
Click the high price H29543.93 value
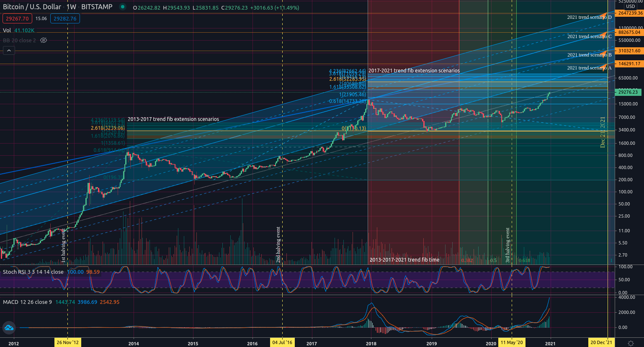(176, 8)
